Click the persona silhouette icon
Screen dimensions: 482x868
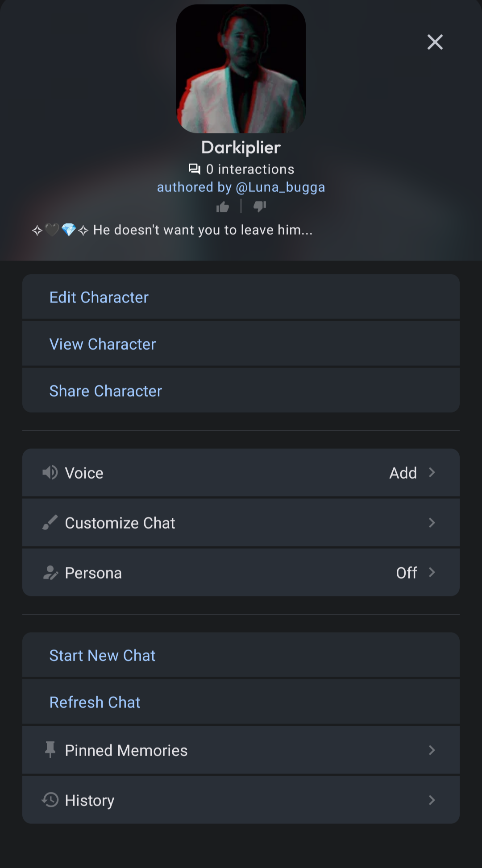(x=50, y=572)
